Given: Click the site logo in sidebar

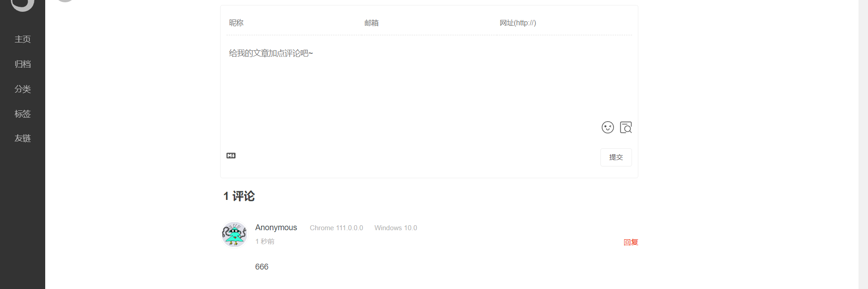Looking at the screenshot, I should [23, 5].
